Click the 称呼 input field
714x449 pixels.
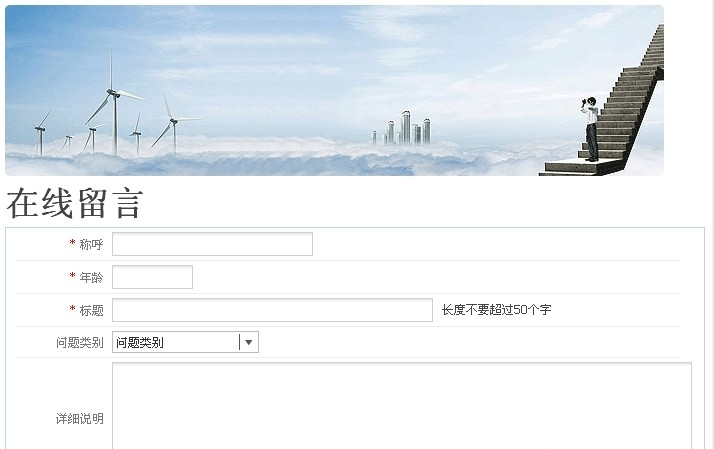pyautogui.click(x=212, y=244)
